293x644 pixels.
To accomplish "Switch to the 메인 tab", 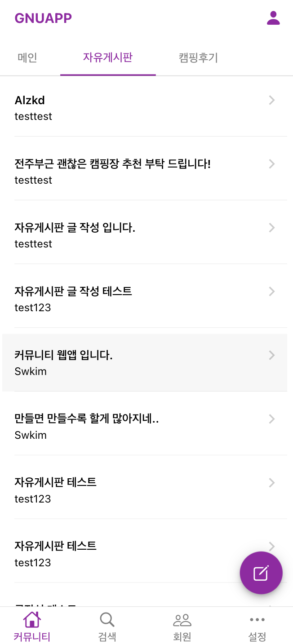I will point(27,58).
